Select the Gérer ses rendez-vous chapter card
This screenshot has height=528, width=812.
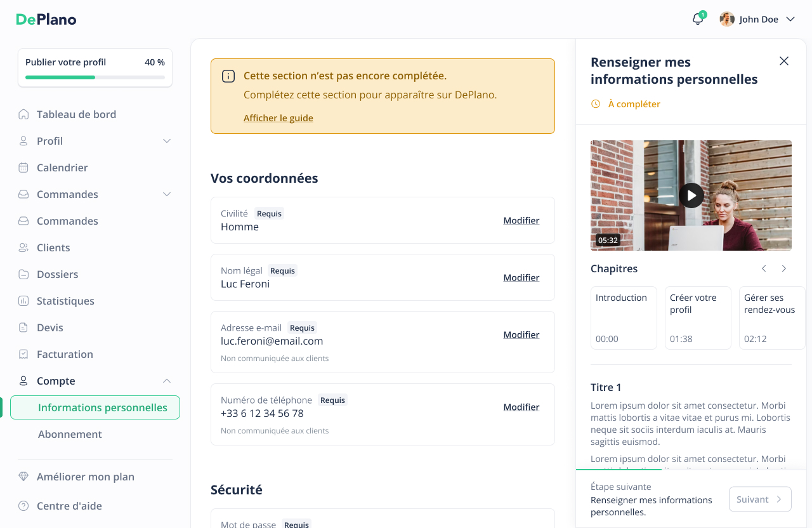click(x=772, y=318)
